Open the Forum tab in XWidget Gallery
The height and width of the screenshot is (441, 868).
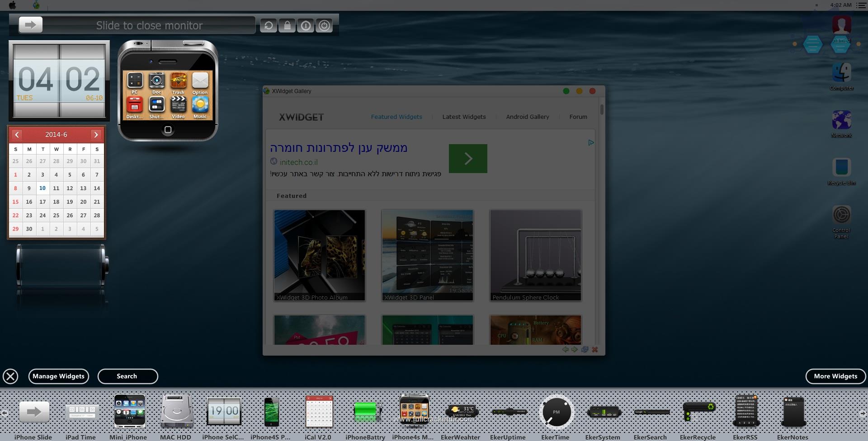pos(578,117)
